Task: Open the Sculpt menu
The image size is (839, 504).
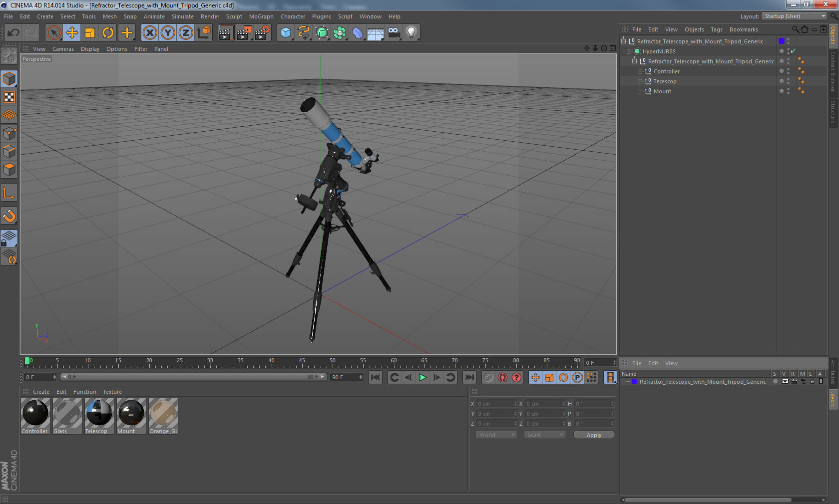Action: pyautogui.click(x=234, y=16)
